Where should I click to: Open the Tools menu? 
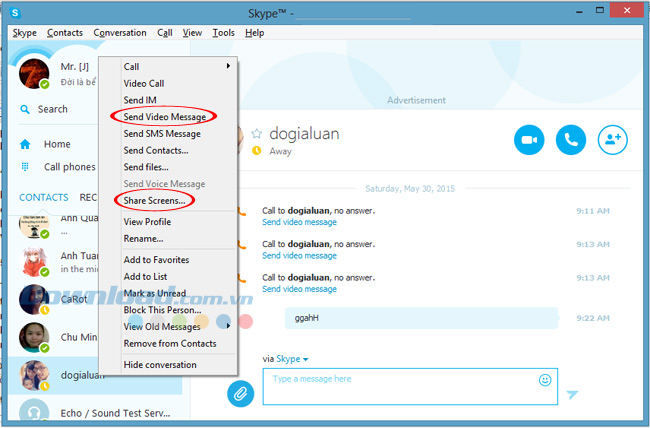click(x=223, y=33)
